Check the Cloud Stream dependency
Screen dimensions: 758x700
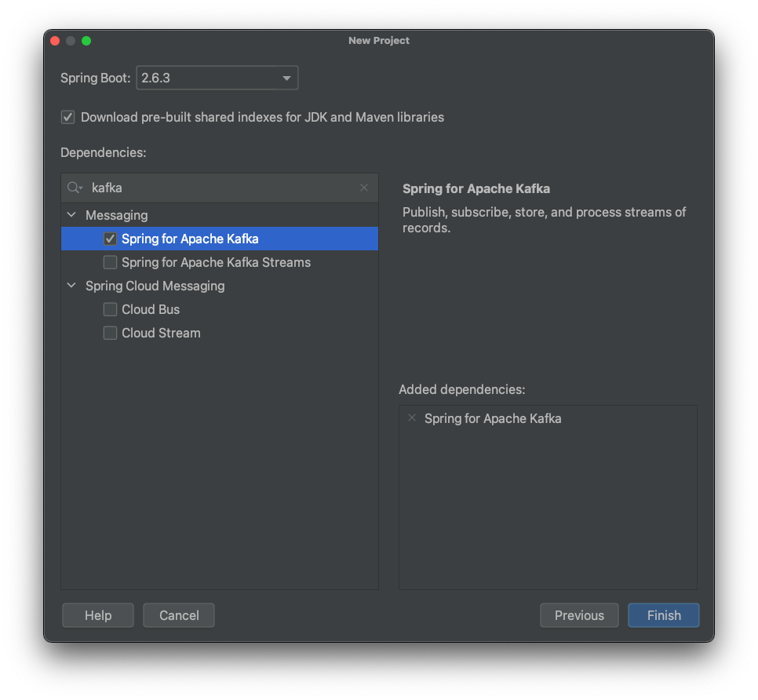(x=111, y=333)
